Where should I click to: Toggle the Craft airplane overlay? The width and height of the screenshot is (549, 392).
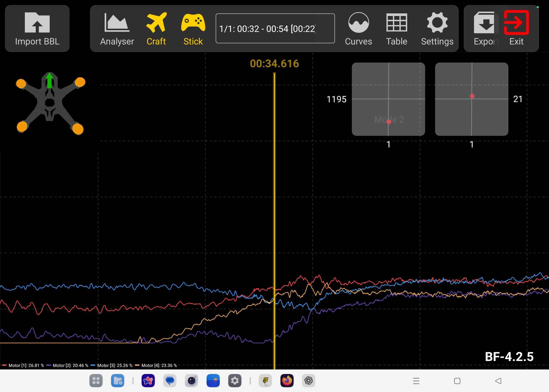point(156,28)
